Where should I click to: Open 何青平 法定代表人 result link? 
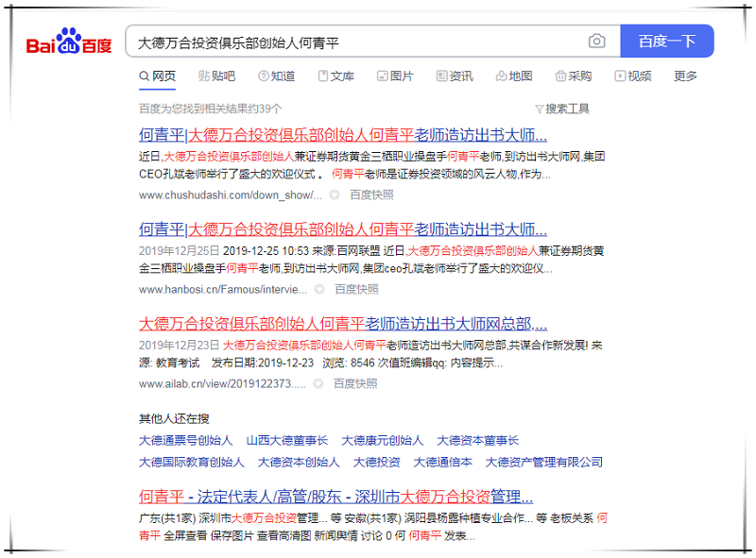[336, 497]
